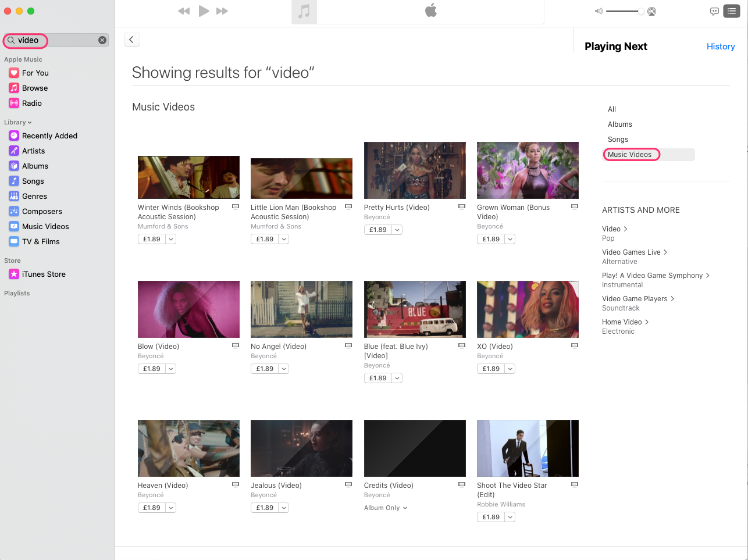
Task: Click the search field containing "video"
Action: 56,40
